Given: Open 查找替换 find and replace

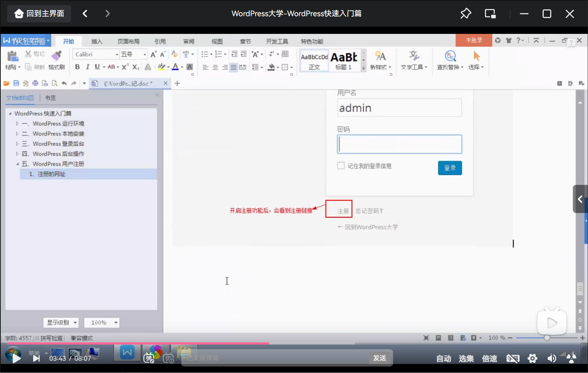Looking at the screenshot, I should (450, 61).
